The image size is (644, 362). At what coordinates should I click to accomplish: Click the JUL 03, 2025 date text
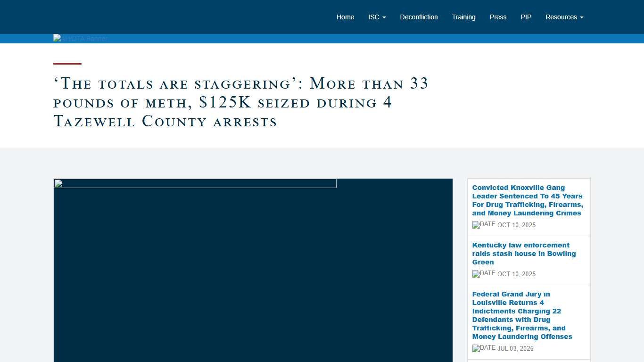click(x=515, y=349)
